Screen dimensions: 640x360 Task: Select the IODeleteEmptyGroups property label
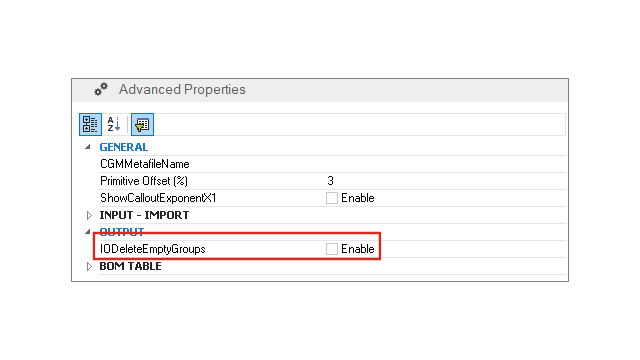pos(153,249)
